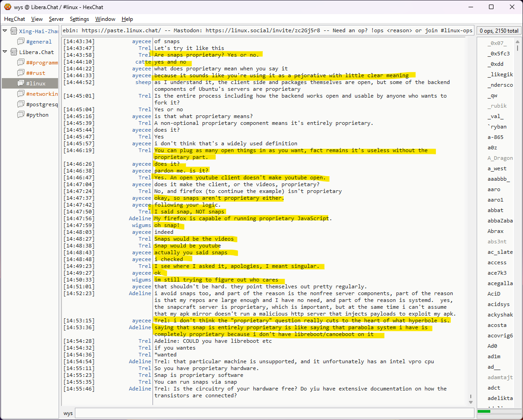The height and width of the screenshot is (420, 523).
Task: Open the Server menu
Action: (56, 19)
